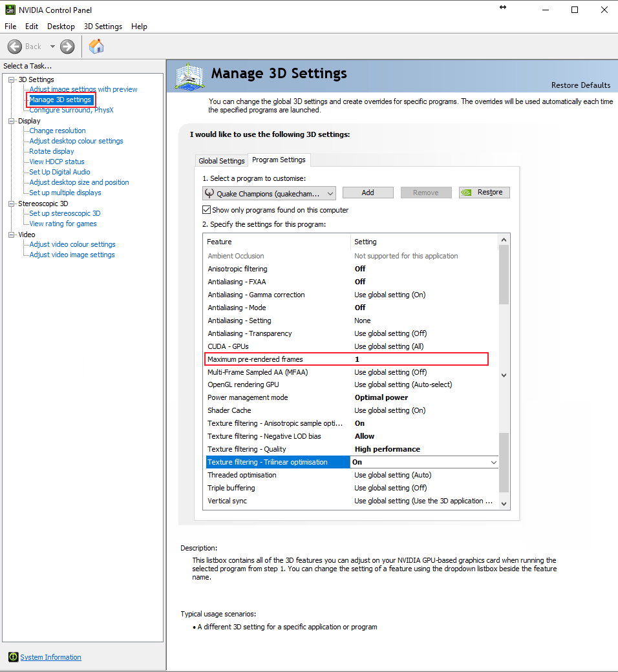Select OpenGL rendering GPU row

[351, 384]
